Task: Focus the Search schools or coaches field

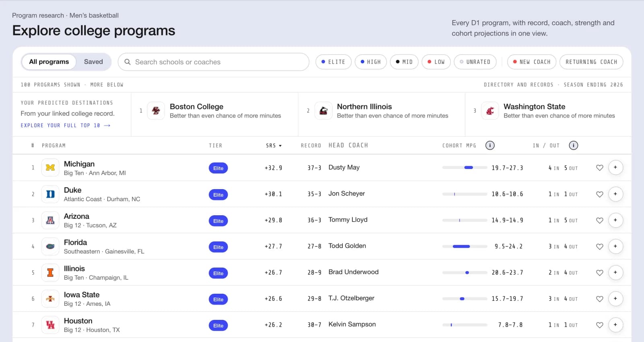Action: pyautogui.click(x=213, y=62)
